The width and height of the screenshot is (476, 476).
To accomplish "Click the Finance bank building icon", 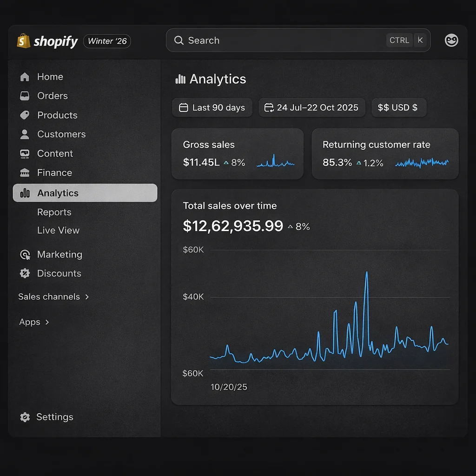I will point(25,173).
